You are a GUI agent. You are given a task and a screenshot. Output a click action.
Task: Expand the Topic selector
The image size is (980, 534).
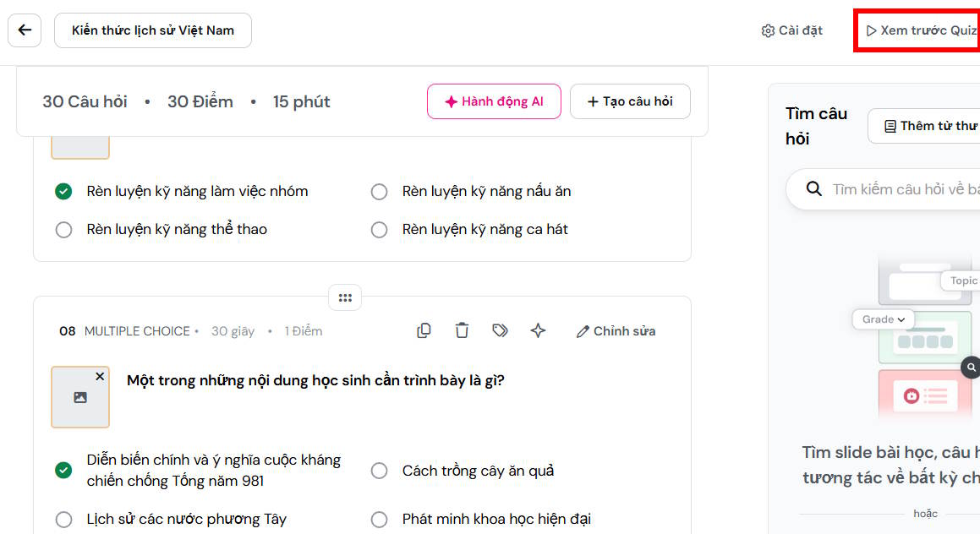(x=963, y=280)
